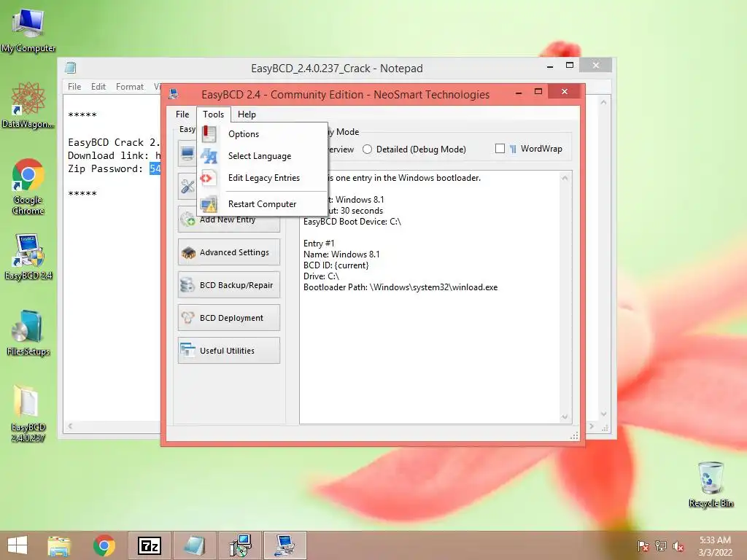The height and width of the screenshot is (560, 747).
Task: Select the EasyBCD 2.4.0.237 folder icon
Action: coord(28,413)
